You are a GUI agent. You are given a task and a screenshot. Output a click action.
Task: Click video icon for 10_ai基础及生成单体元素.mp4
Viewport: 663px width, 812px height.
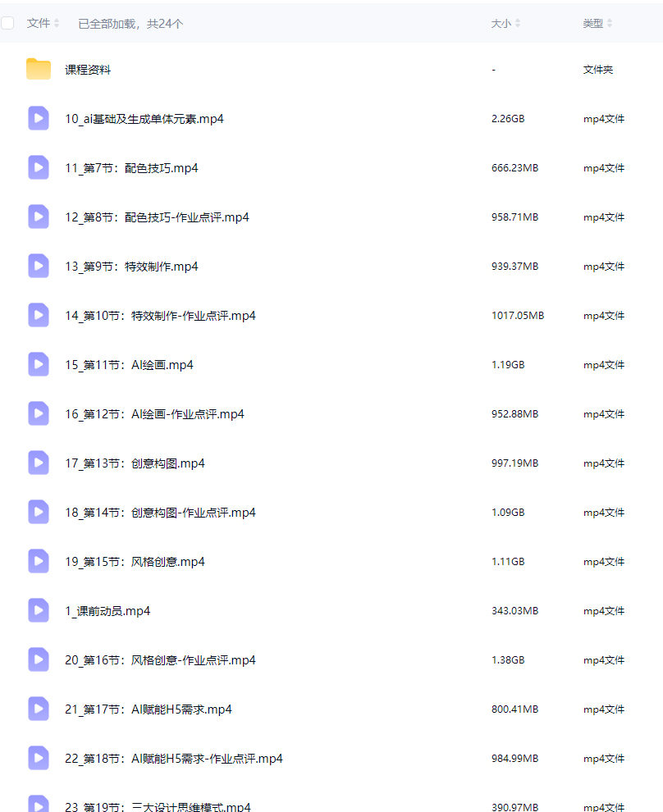tap(39, 118)
